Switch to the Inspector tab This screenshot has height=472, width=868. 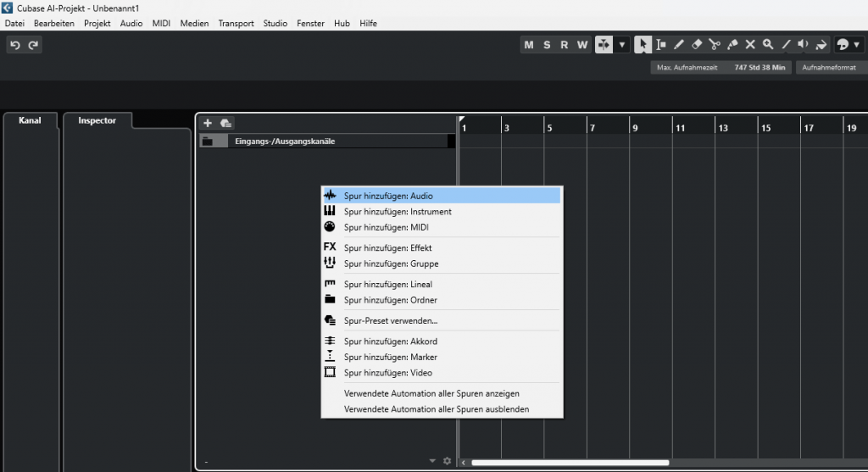97,120
